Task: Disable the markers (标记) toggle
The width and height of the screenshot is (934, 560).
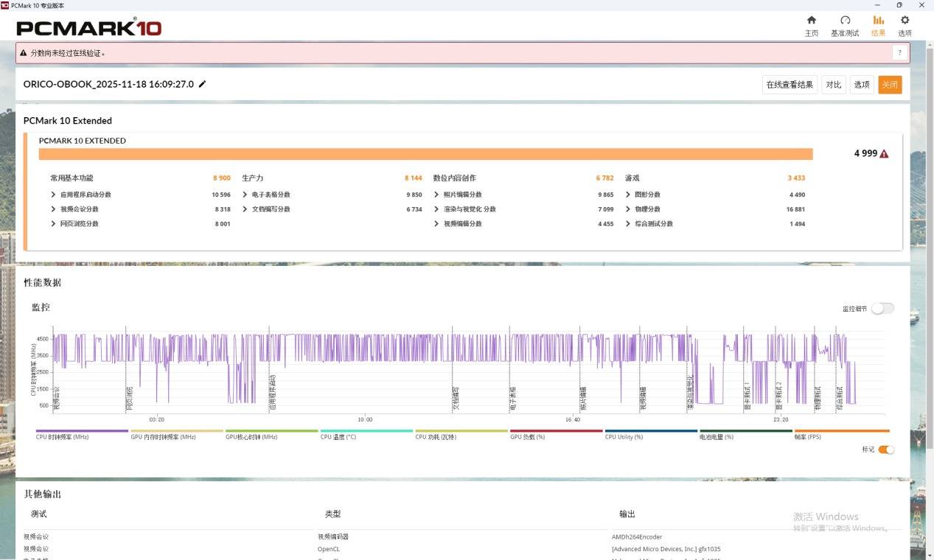Action: [886, 449]
